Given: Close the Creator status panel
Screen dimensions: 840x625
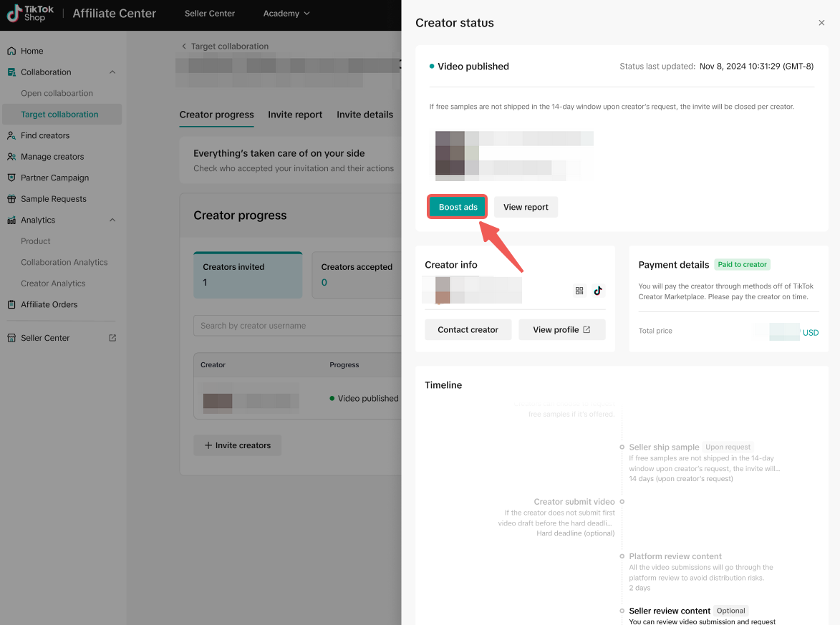Looking at the screenshot, I should click(821, 23).
